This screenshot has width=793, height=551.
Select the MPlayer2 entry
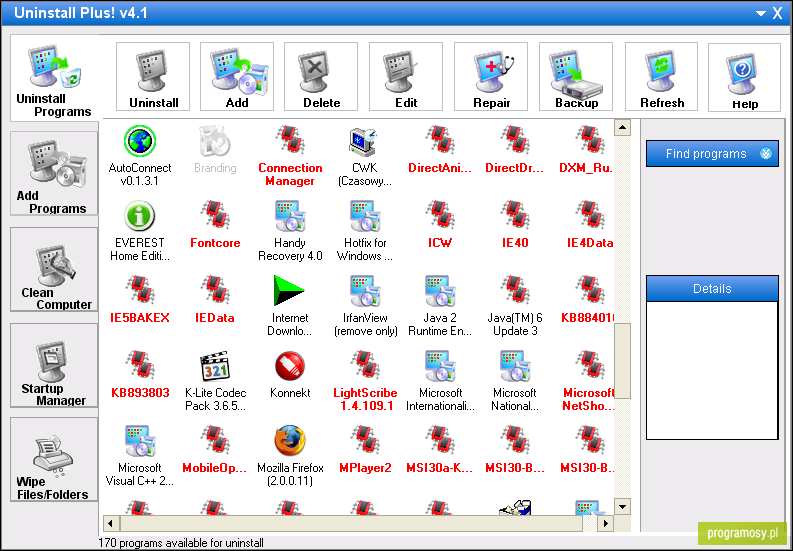click(x=365, y=450)
